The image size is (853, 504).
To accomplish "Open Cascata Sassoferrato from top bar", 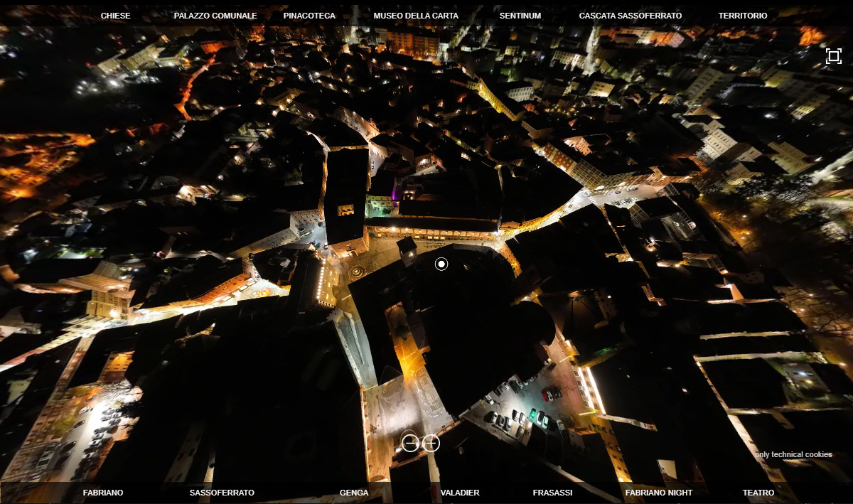I will point(630,16).
